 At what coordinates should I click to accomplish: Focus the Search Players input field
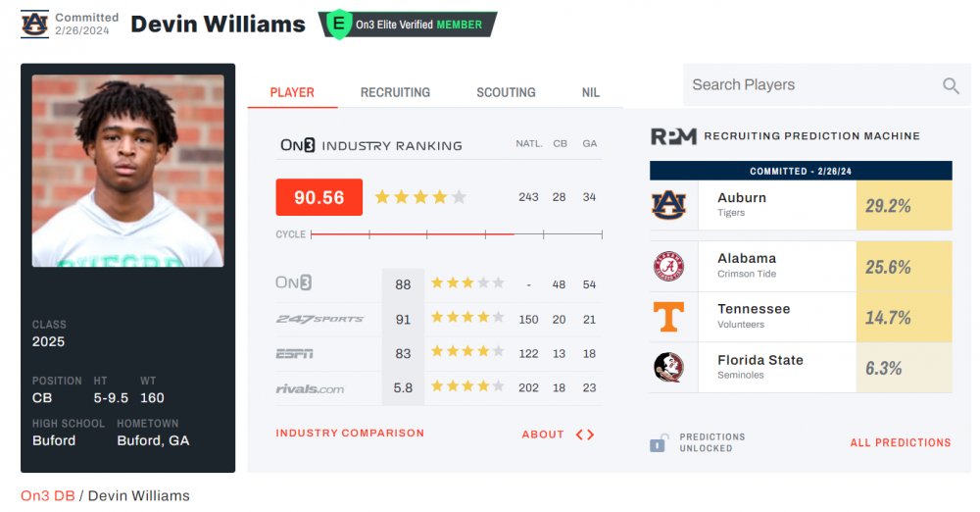point(808,85)
